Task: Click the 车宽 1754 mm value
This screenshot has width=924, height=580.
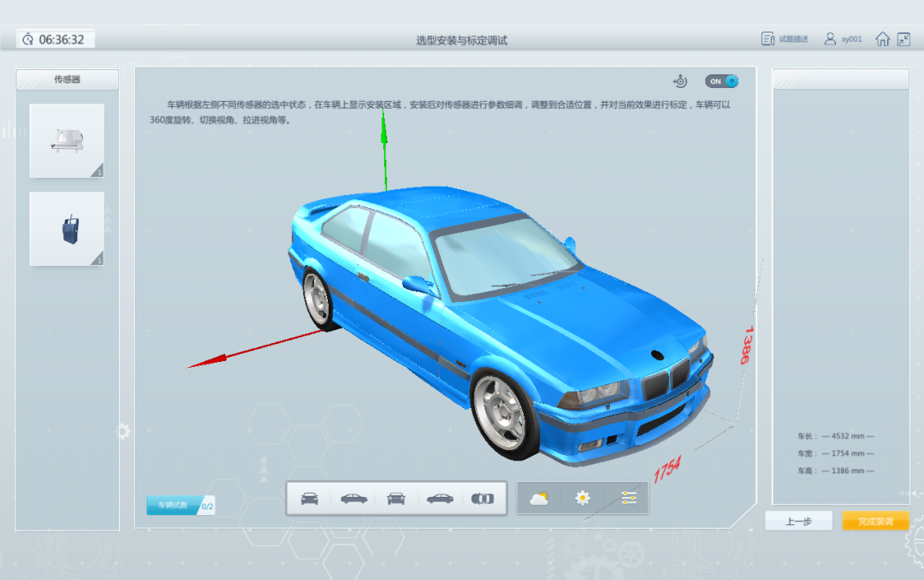Action: (847, 453)
